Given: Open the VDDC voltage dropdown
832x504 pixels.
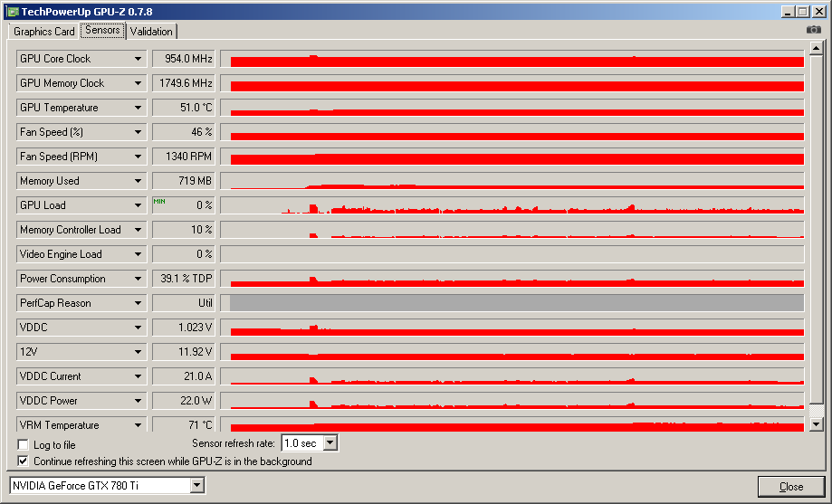Looking at the screenshot, I should (x=138, y=328).
